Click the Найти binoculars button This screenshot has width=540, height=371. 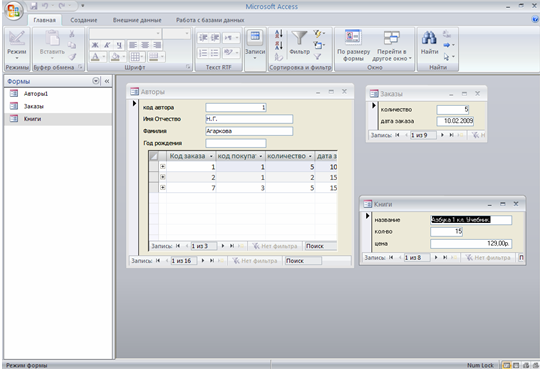[x=429, y=43]
